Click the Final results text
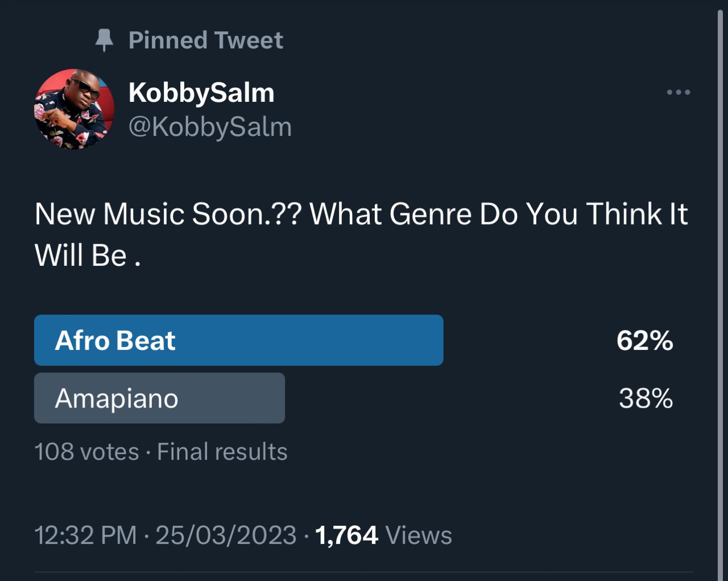 pos(222,452)
